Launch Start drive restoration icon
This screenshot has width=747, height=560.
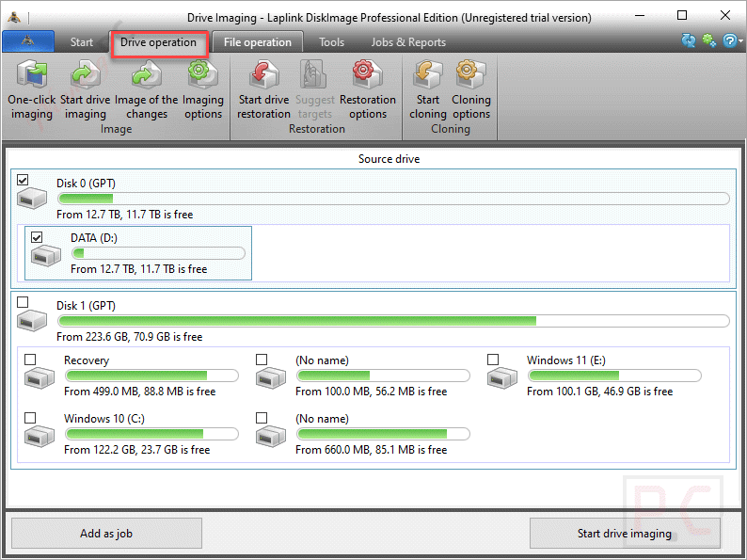(x=264, y=74)
